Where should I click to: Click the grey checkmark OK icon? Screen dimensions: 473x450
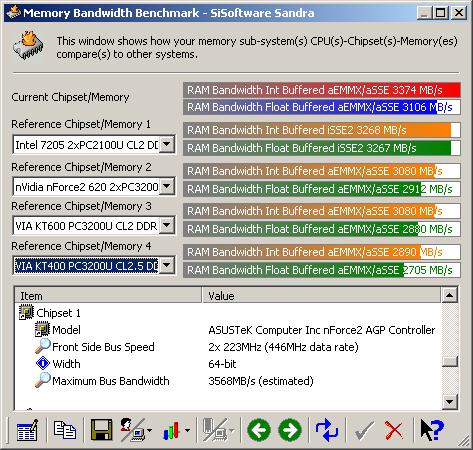[364, 431]
